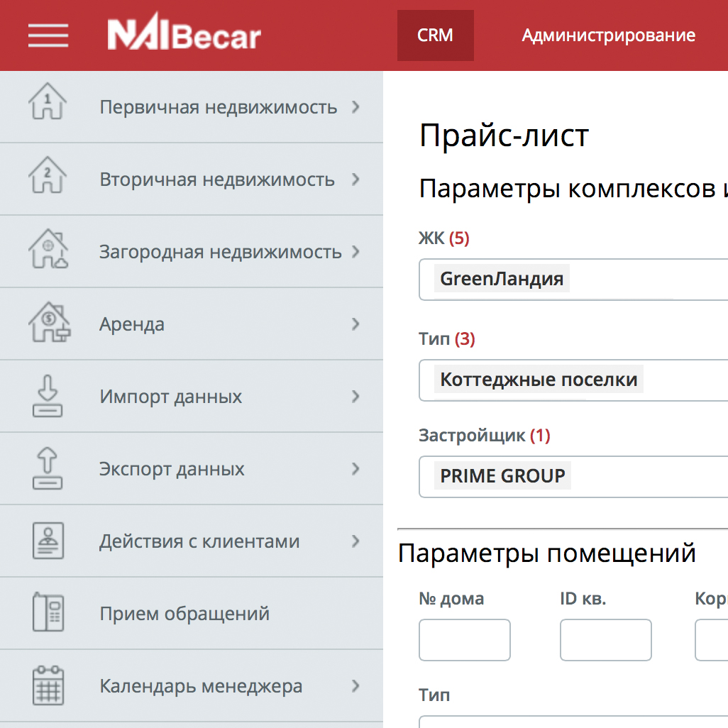Click the Прайс-лист heading

(504, 136)
